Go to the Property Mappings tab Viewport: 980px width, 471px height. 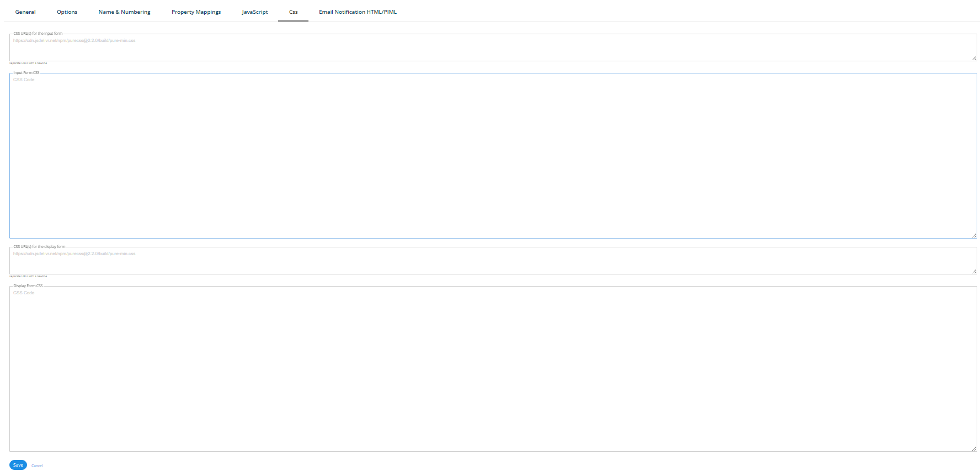[x=196, y=12]
